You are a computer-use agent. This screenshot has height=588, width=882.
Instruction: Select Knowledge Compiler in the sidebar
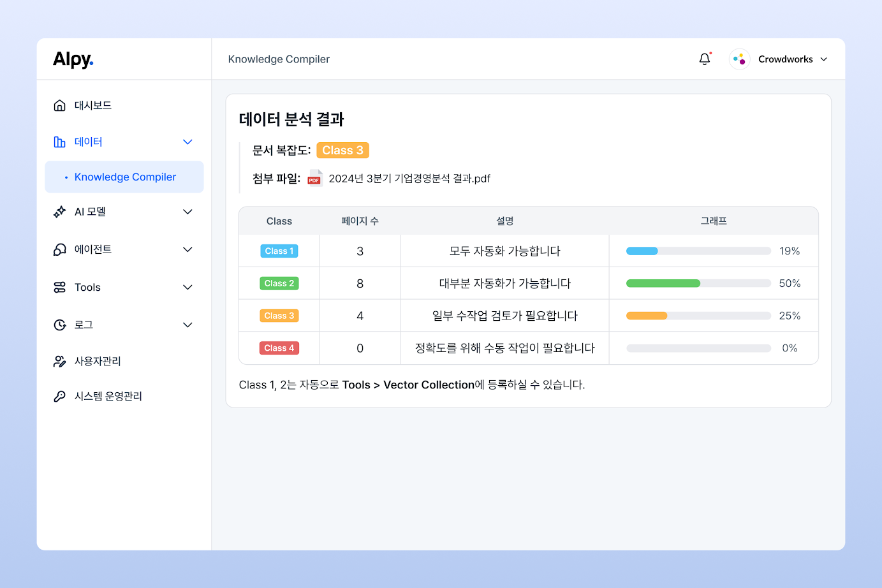pyautogui.click(x=125, y=177)
